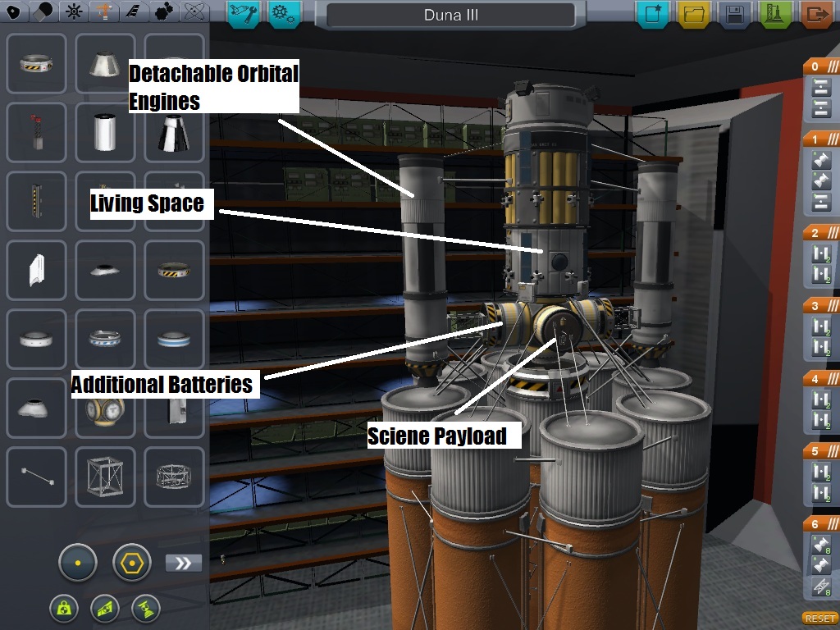Select the stage 5 header
This screenshot has width=840, height=630.
(821, 451)
